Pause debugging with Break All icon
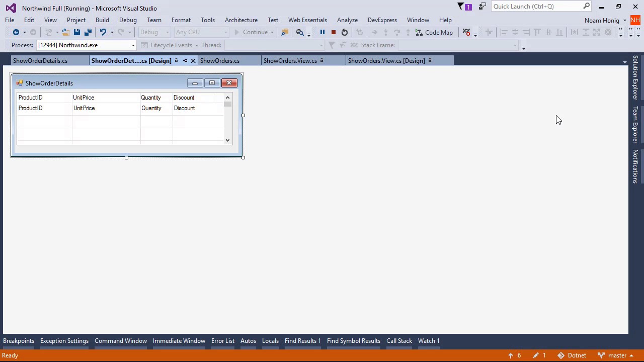The image size is (644, 362). coord(323,32)
